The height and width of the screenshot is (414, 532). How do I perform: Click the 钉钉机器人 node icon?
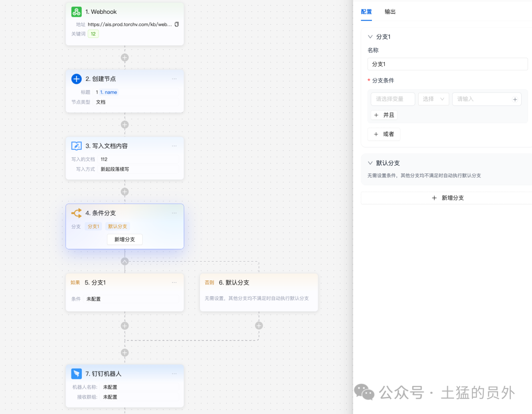(x=76, y=374)
